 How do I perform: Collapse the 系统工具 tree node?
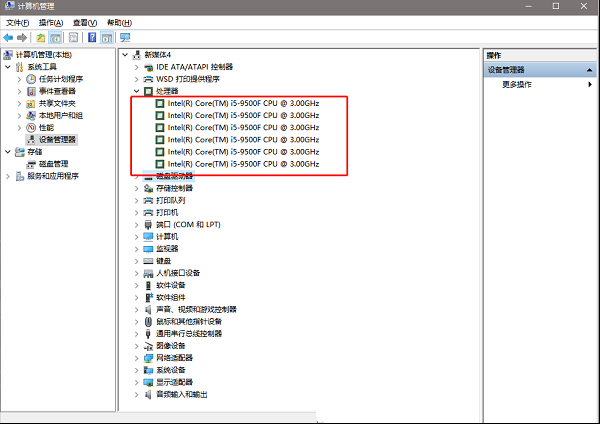pos(7,67)
